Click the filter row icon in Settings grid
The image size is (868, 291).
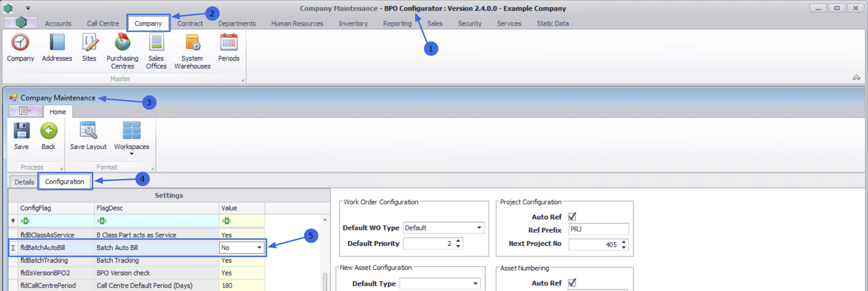point(13,221)
